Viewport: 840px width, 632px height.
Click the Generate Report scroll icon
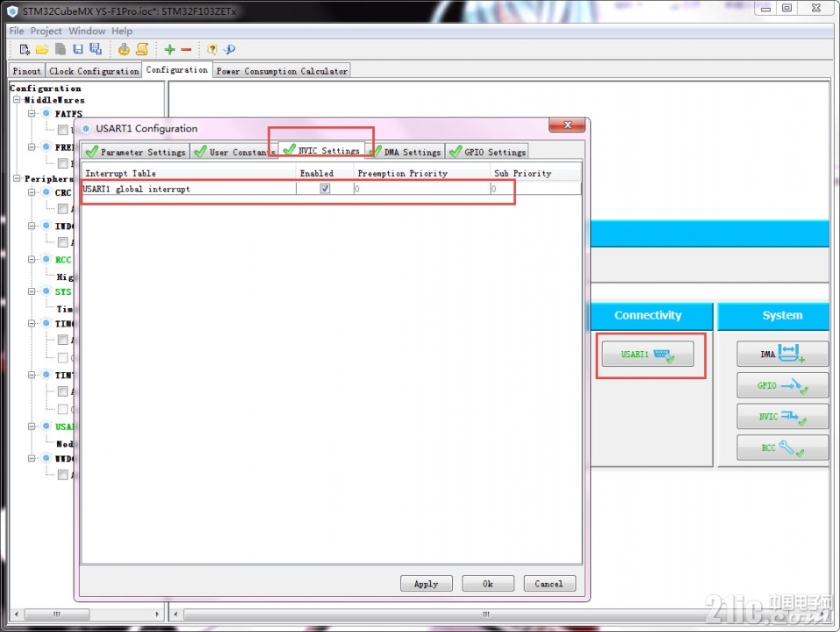point(142,49)
